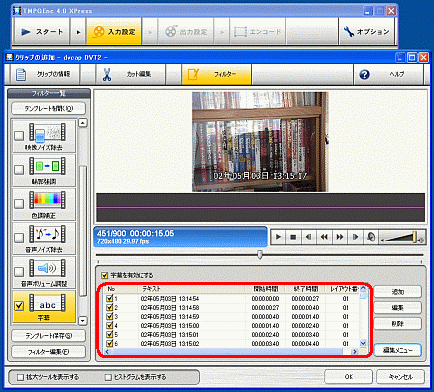Uncheck subtitle row 4 checkbox
This screenshot has width=434, height=392.
(110, 325)
